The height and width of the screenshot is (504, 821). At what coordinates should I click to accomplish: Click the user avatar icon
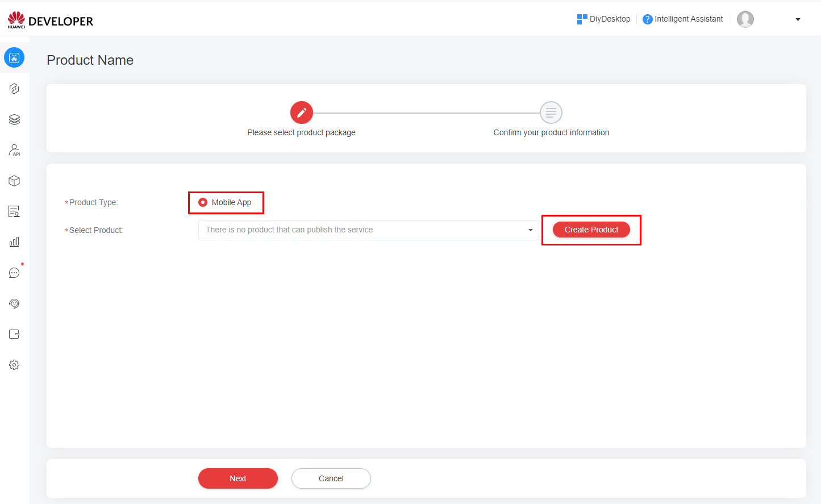[x=745, y=19]
